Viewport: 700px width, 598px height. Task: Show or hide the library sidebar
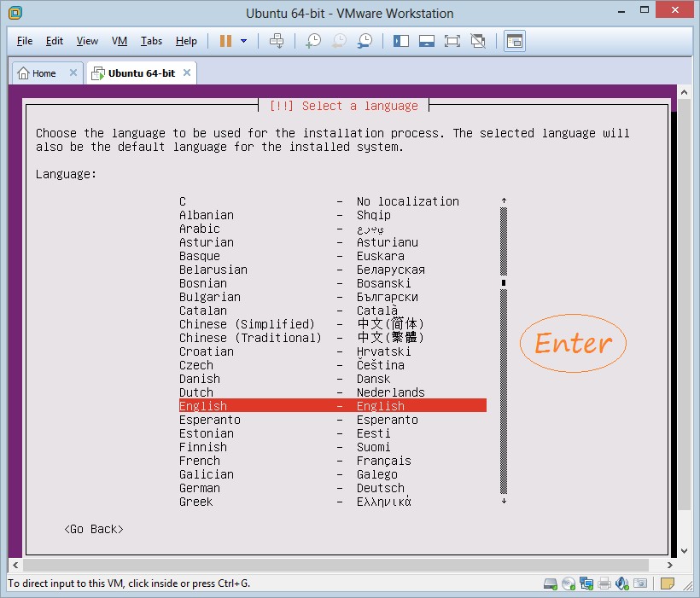click(x=401, y=41)
